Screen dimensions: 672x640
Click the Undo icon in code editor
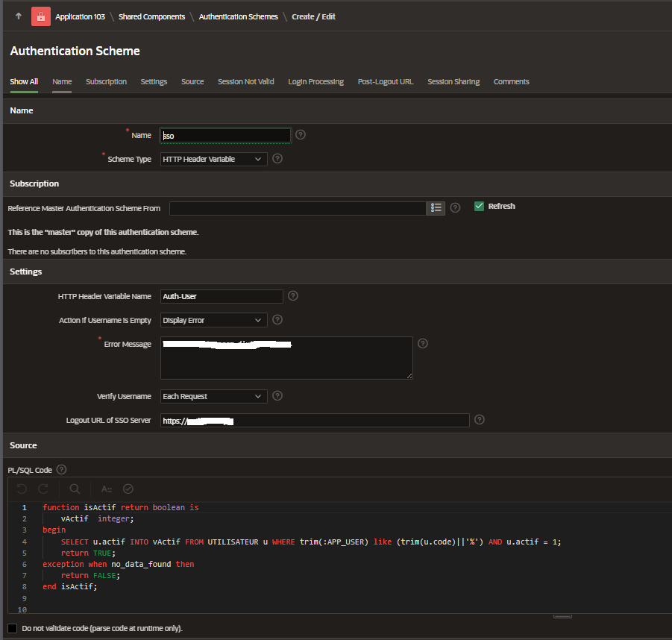coord(22,489)
